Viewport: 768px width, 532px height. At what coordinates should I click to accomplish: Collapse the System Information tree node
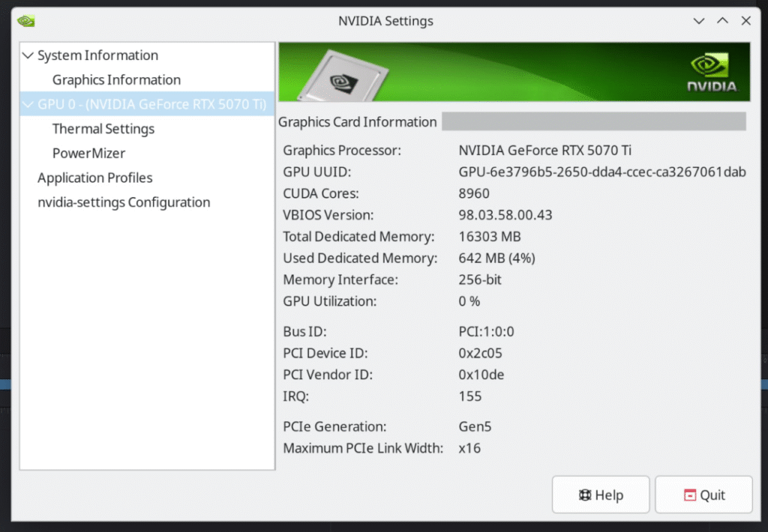28,55
